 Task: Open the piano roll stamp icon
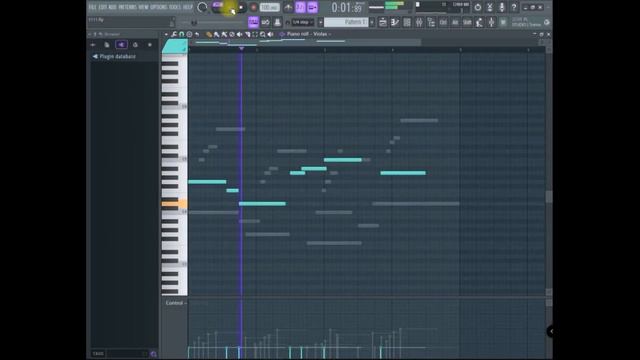tap(189, 34)
